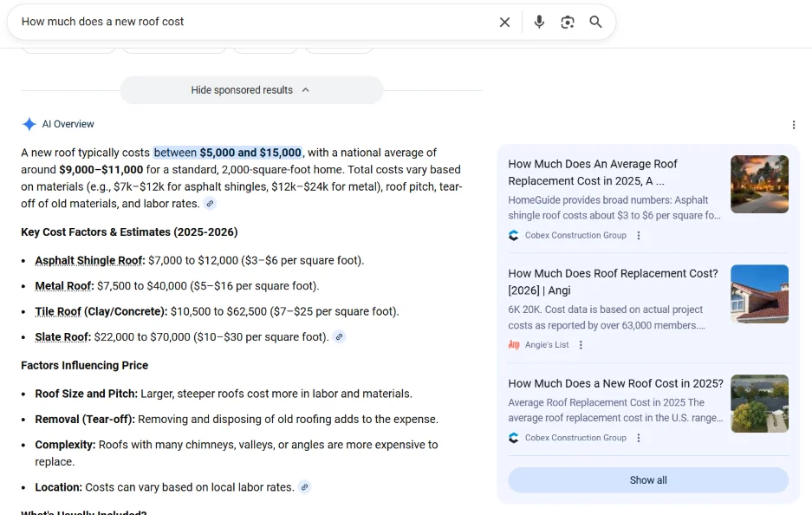Open Asphalt Shingle Roof term link
The height and width of the screenshot is (515, 812).
[89, 261]
